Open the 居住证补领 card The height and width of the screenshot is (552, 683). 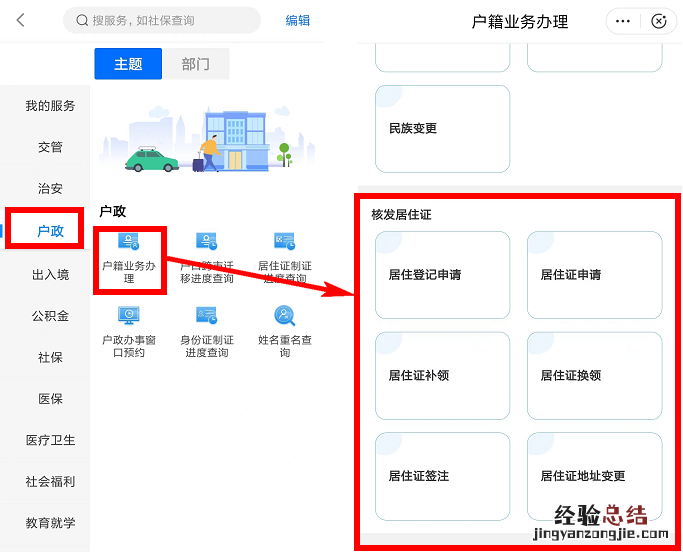tap(443, 376)
